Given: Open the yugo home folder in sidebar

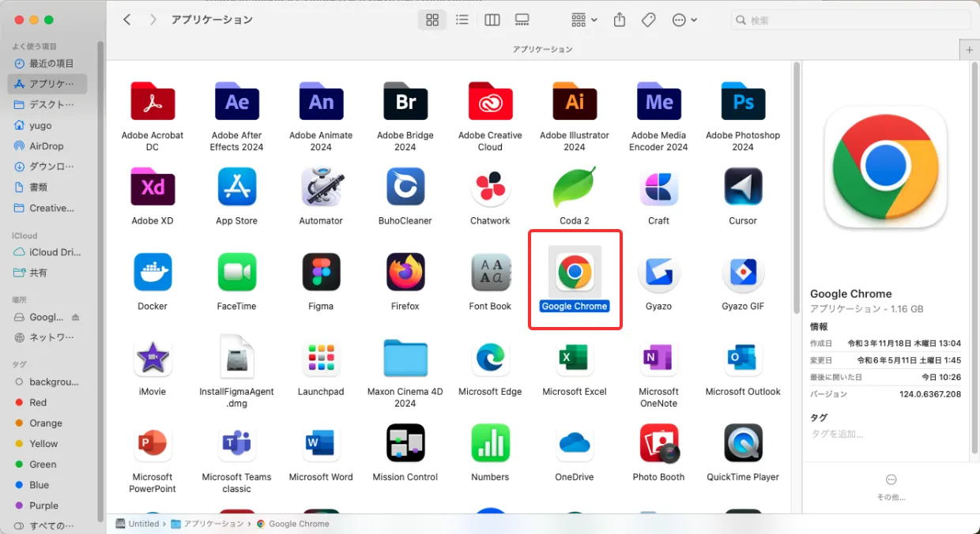Looking at the screenshot, I should click(x=47, y=126).
